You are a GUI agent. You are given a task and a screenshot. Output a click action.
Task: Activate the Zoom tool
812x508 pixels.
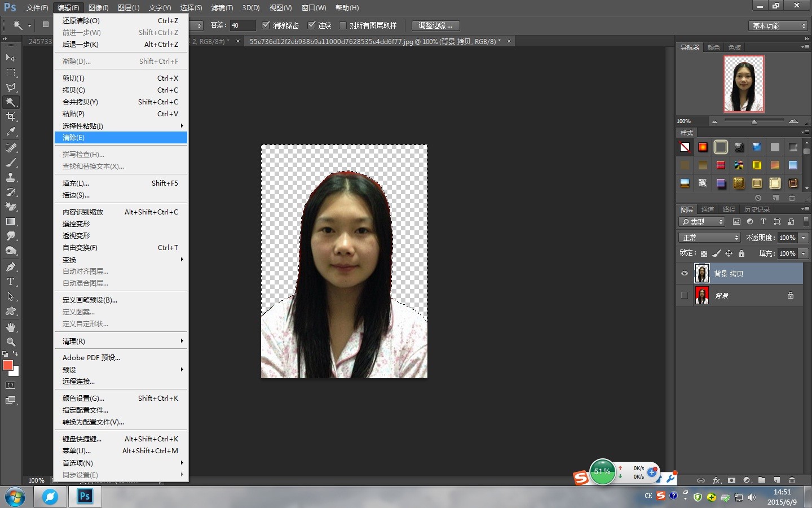click(11, 342)
